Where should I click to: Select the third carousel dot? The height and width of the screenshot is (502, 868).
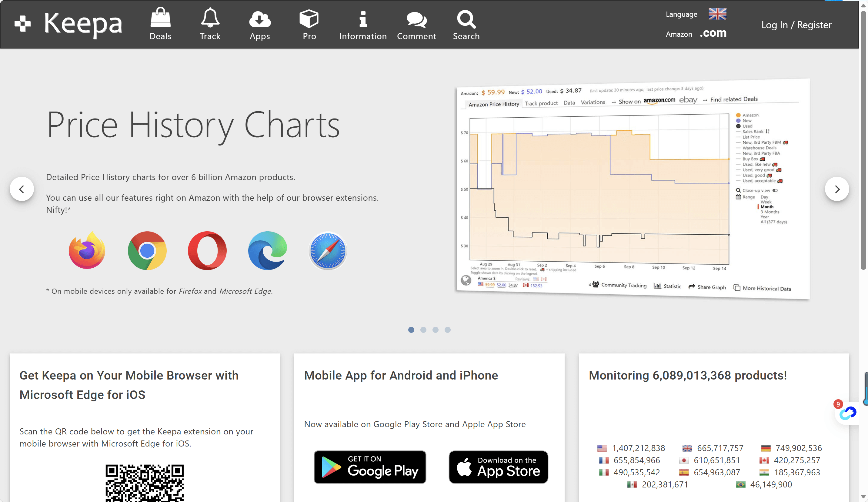[436, 330]
